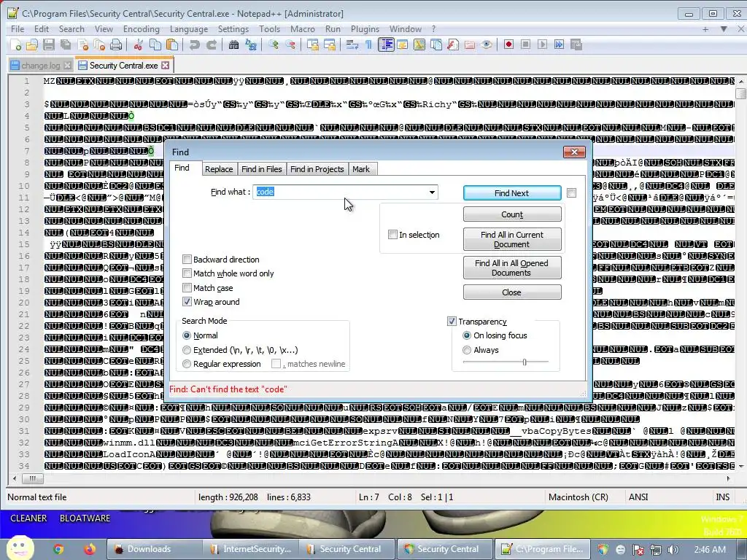747x560 pixels.
Task: Click the Close button in Find dialog
Action: point(512,292)
